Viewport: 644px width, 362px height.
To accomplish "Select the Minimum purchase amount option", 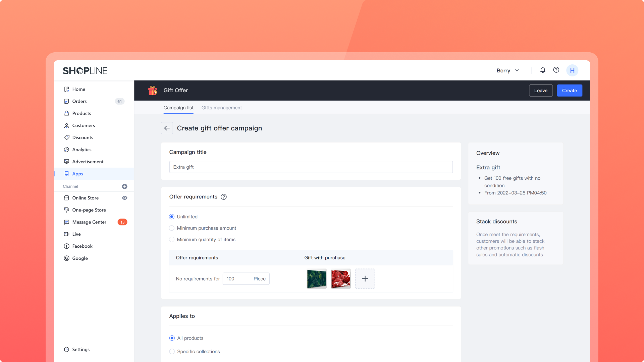I will (172, 228).
